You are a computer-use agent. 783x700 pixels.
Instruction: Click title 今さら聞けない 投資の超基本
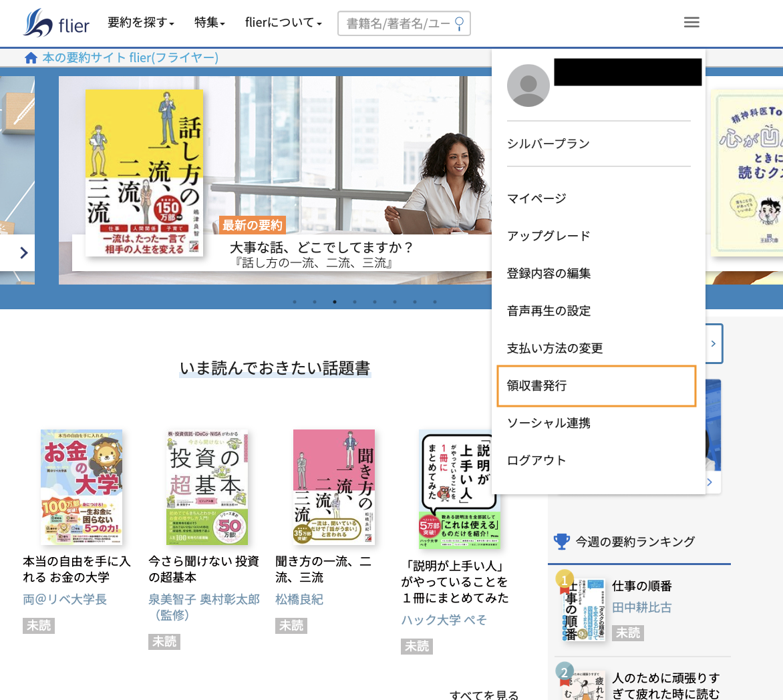click(x=204, y=569)
